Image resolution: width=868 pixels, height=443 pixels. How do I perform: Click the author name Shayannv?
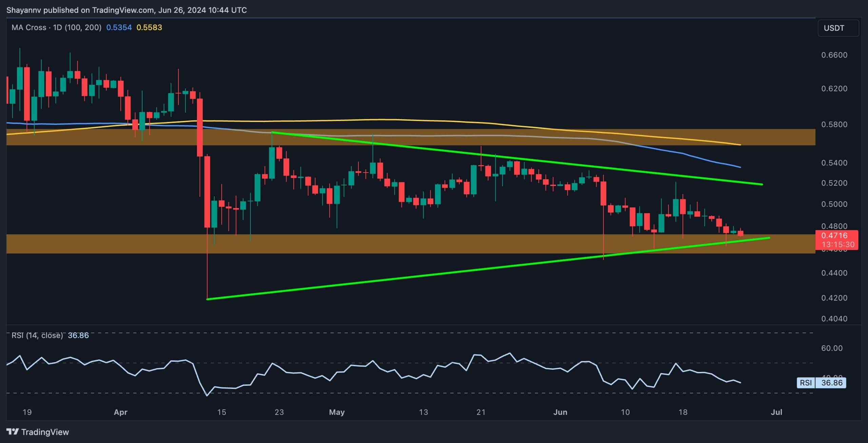coord(24,10)
